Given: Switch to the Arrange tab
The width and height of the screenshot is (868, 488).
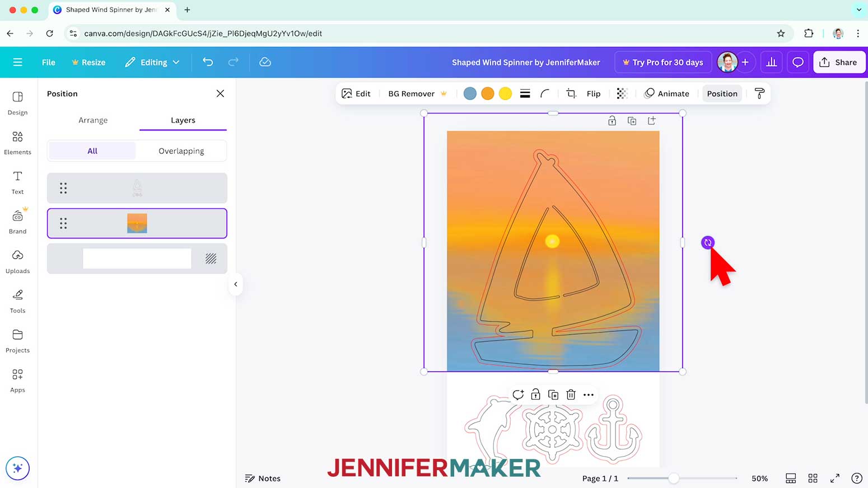Looking at the screenshot, I should click(x=93, y=120).
